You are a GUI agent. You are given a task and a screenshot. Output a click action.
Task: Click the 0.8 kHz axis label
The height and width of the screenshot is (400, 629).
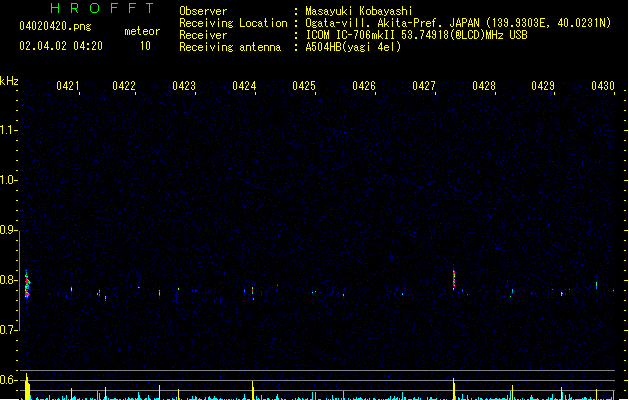(x=8, y=280)
